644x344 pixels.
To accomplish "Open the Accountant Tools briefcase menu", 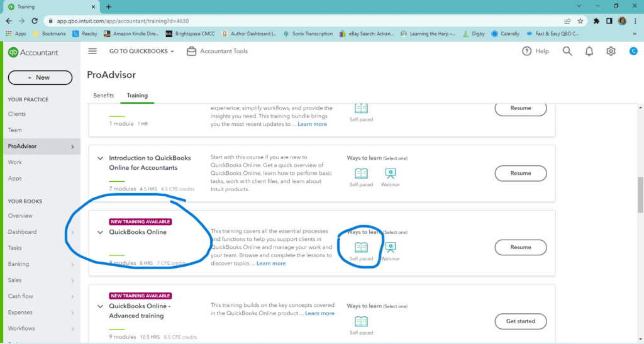I will [217, 52].
